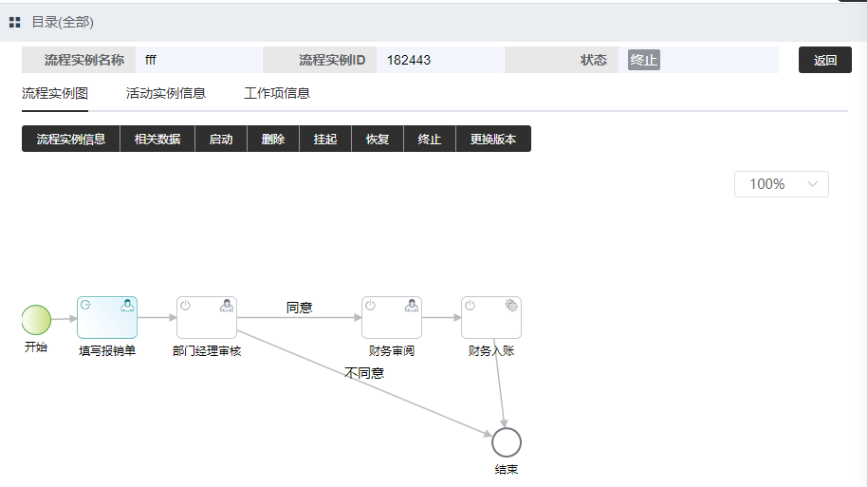This screenshot has width=868, height=487.
Task: Open the 100% zoom level dropdown
Action: [781, 184]
